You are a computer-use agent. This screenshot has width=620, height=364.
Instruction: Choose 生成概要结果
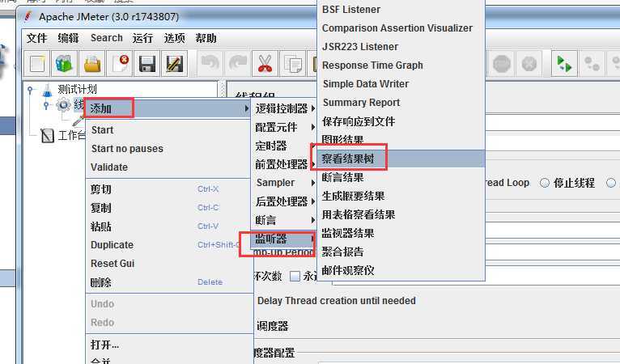click(401, 196)
